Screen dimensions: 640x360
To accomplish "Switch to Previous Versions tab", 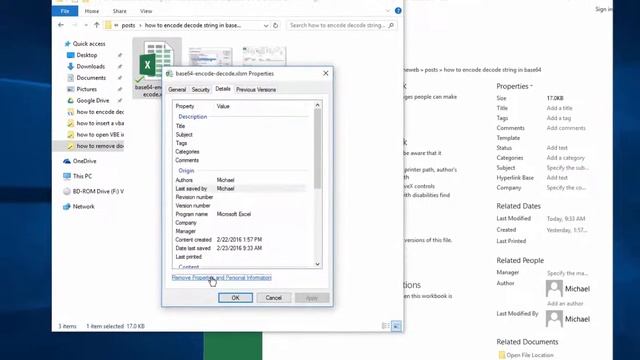I will click(x=256, y=90).
